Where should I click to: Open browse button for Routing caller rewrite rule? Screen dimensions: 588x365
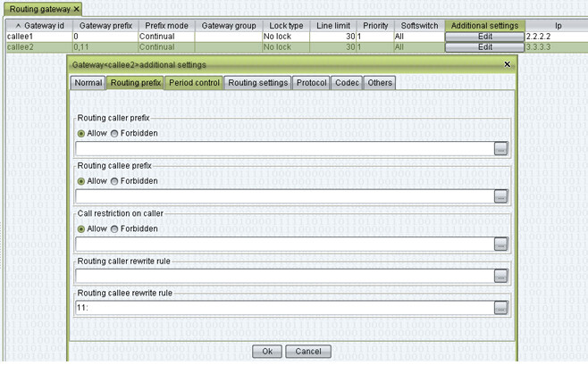(x=500, y=277)
